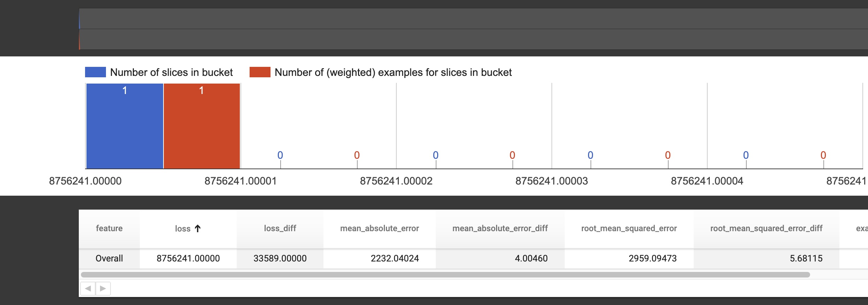Viewport: 868px width, 305px height.
Task: Click the horizontal scrollbar under the table
Action: coord(445,275)
